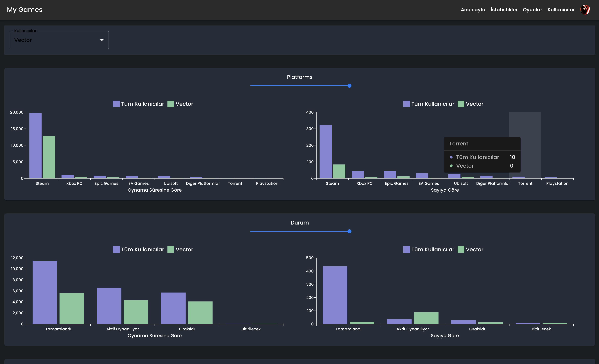Click the Steam purple bar in Sayıya Göre chart

[325, 152]
